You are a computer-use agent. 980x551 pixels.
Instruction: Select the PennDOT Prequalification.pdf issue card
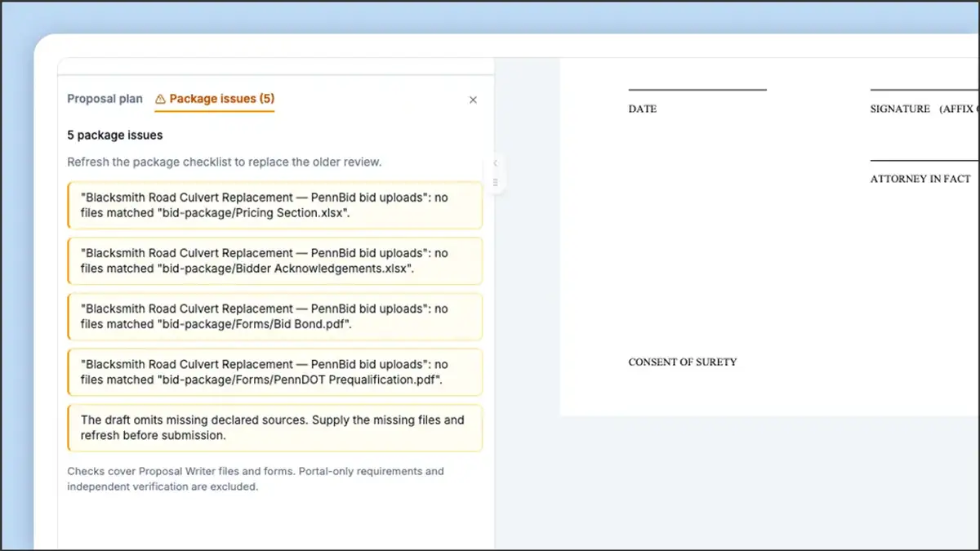[x=274, y=371]
